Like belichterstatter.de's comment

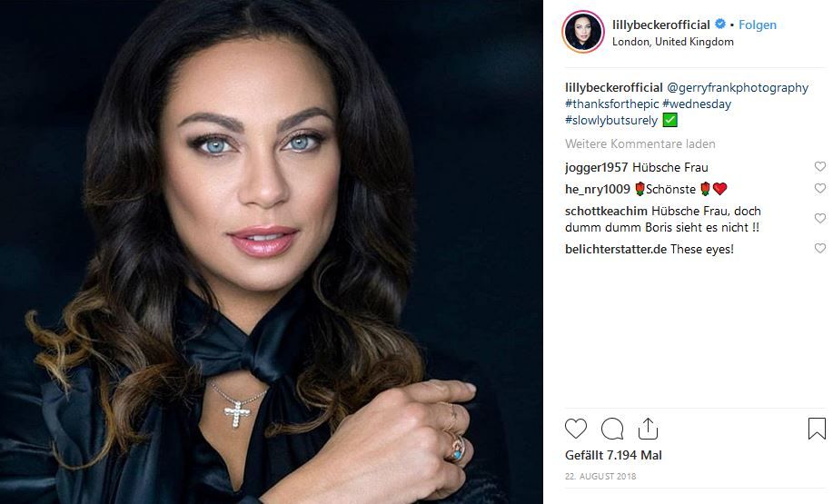(820, 249)
